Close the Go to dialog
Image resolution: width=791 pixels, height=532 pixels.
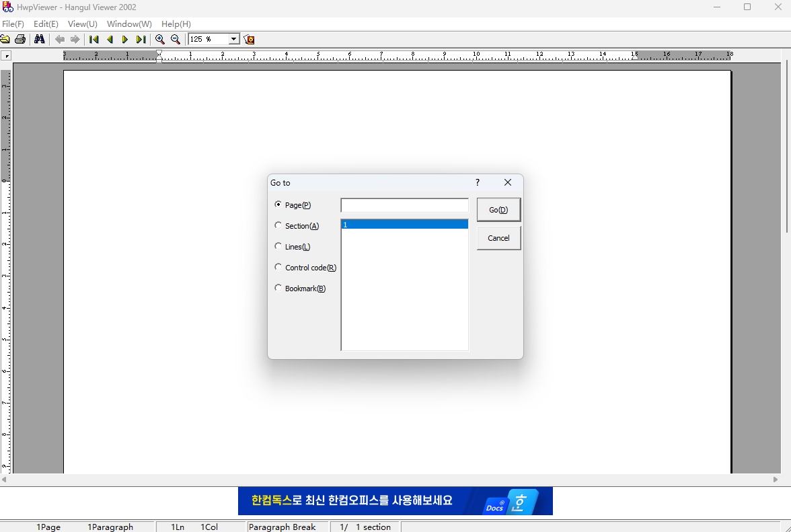coord(507,182)
